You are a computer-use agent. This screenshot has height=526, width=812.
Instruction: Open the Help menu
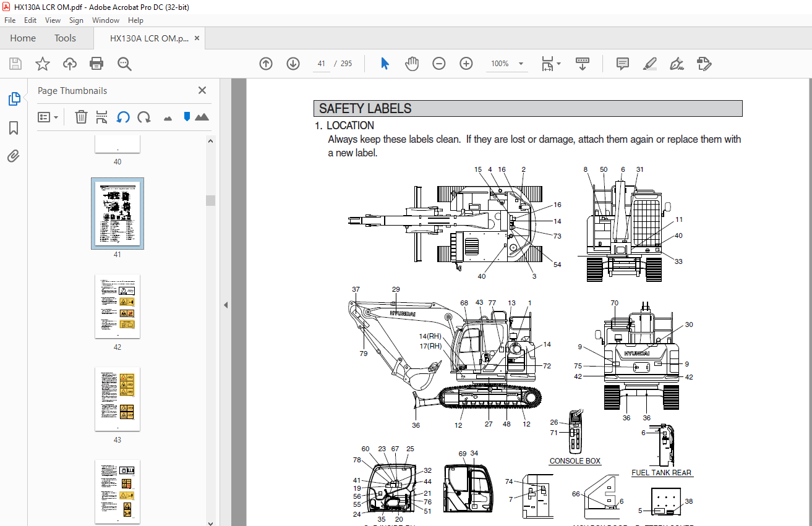point(135,20)
